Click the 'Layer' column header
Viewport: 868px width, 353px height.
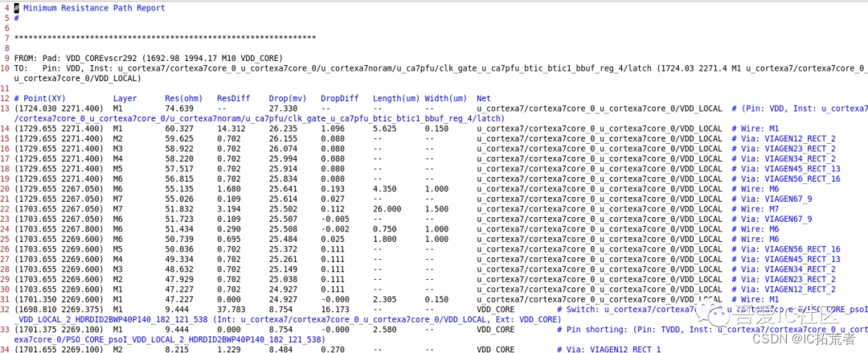click(x=125, y=99)
